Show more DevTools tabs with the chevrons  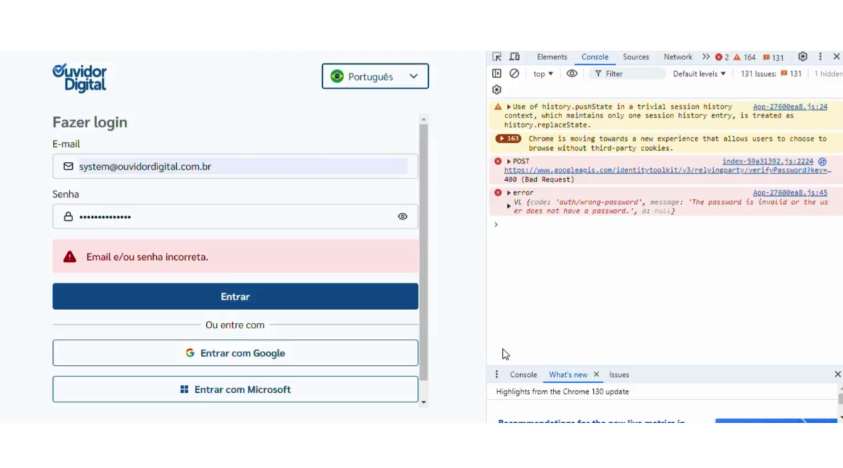click(x=706, y=56)
